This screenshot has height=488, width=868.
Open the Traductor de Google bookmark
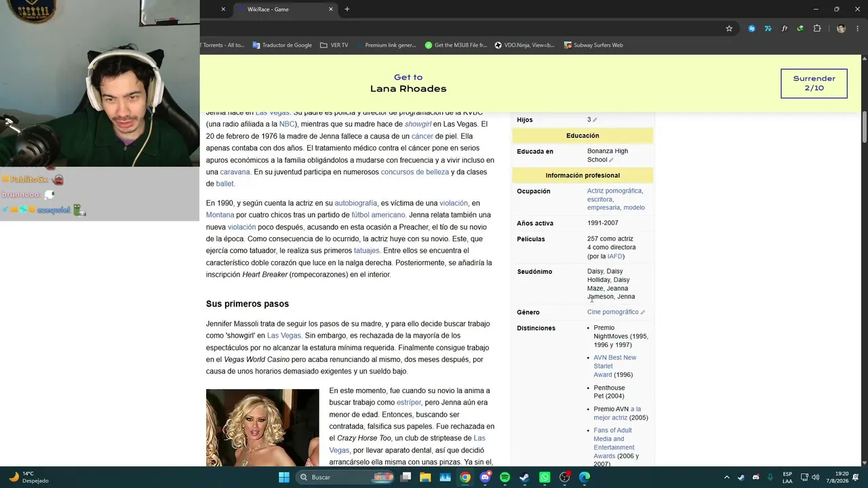pos(282,45)
